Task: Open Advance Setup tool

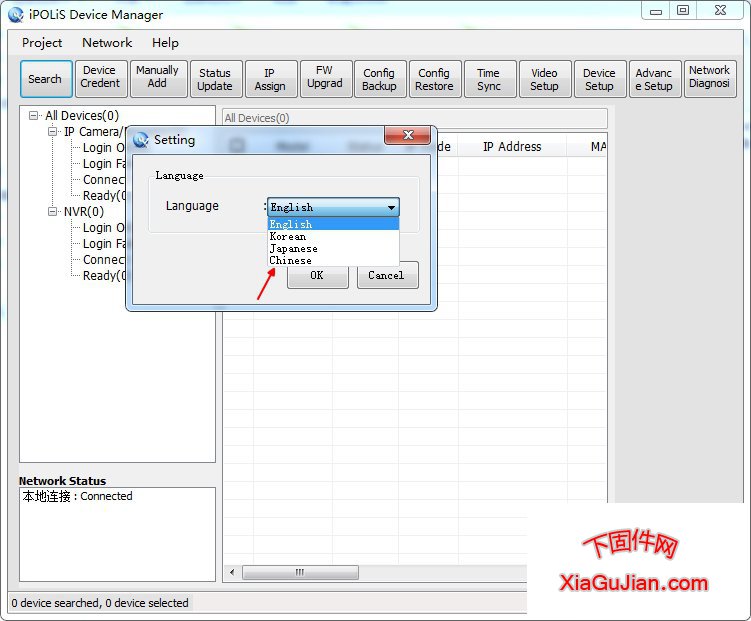Action: [x=655, y=79]
